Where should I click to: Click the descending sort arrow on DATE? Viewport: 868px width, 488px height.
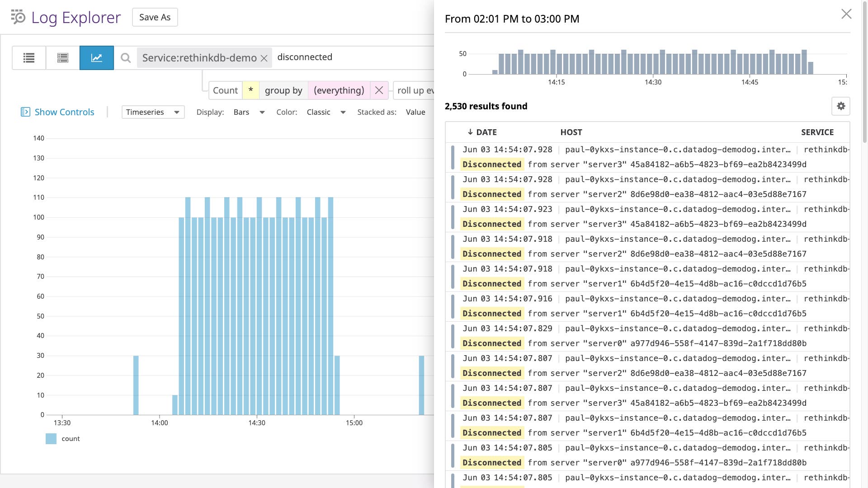470,132
